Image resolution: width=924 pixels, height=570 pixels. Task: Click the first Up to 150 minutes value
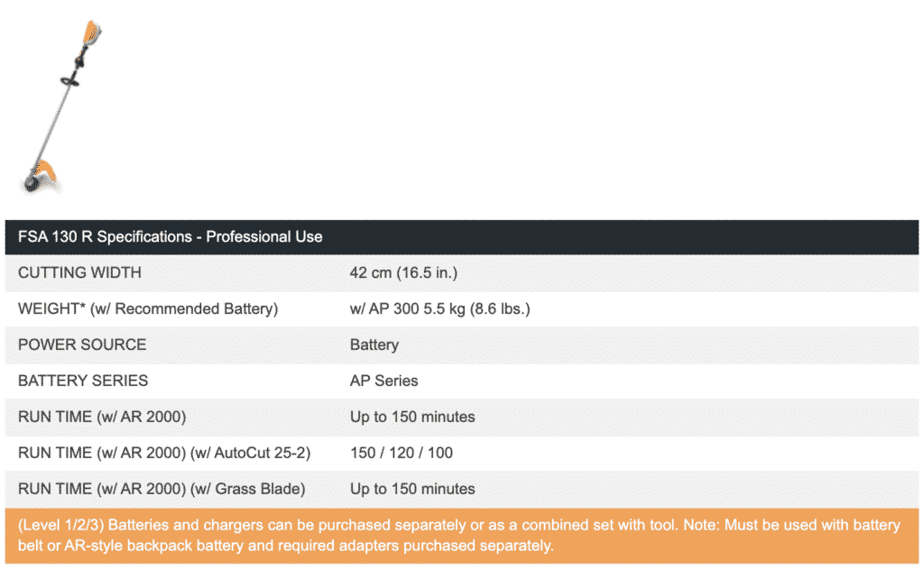pos(412,417)
